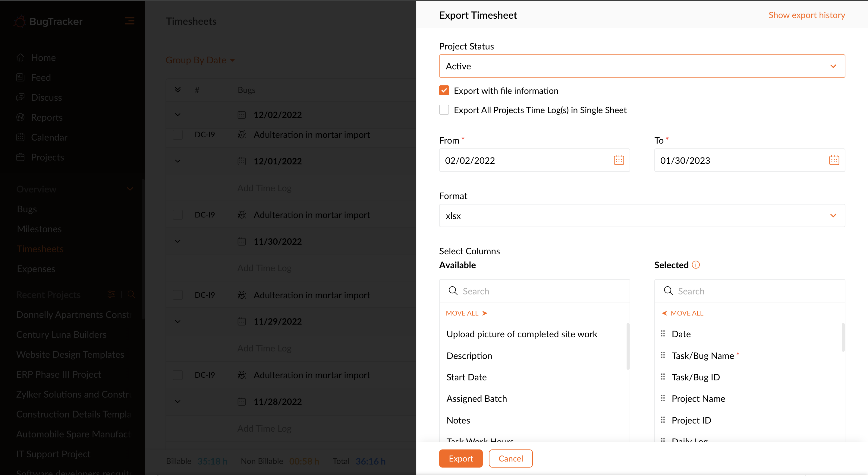
Task: Click the expand-all double chevron in table header
Action: 178,90
